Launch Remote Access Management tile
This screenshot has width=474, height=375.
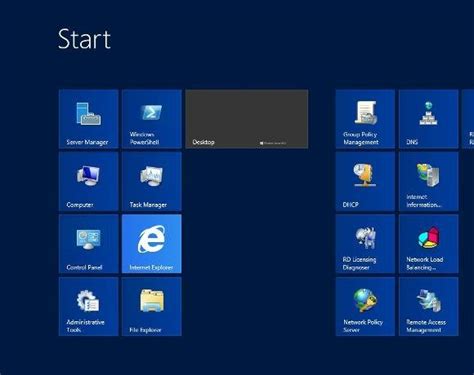[x=429, y=306]
